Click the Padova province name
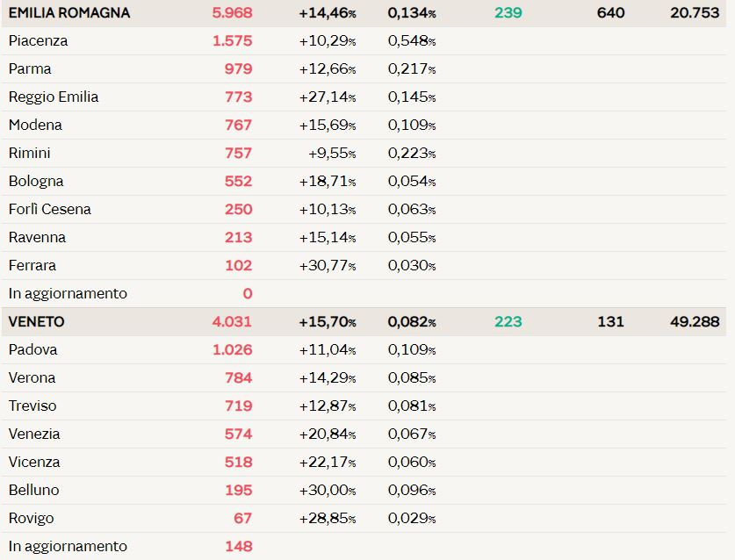This screenshot has width=735, height=560. tap(32, 349)
